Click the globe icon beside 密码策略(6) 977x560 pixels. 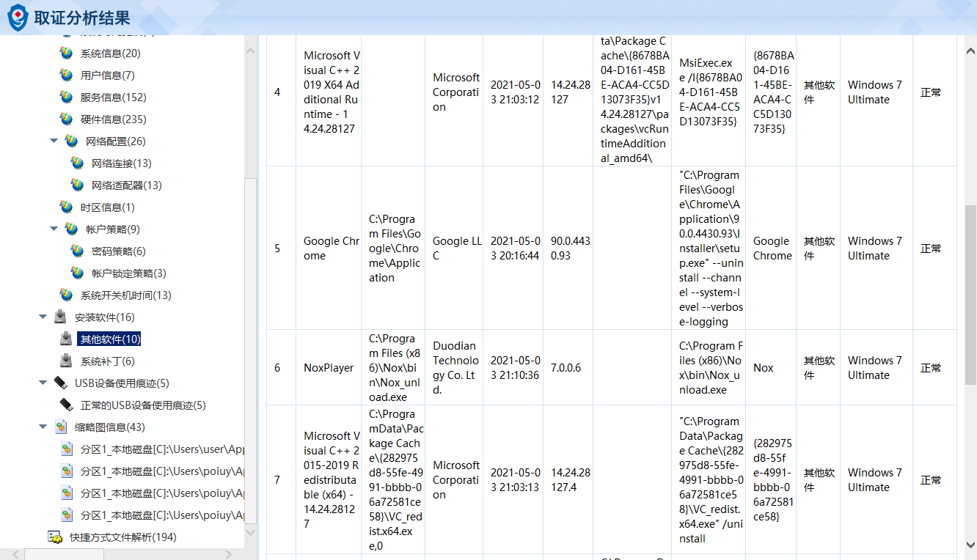[x=77, y=251]
